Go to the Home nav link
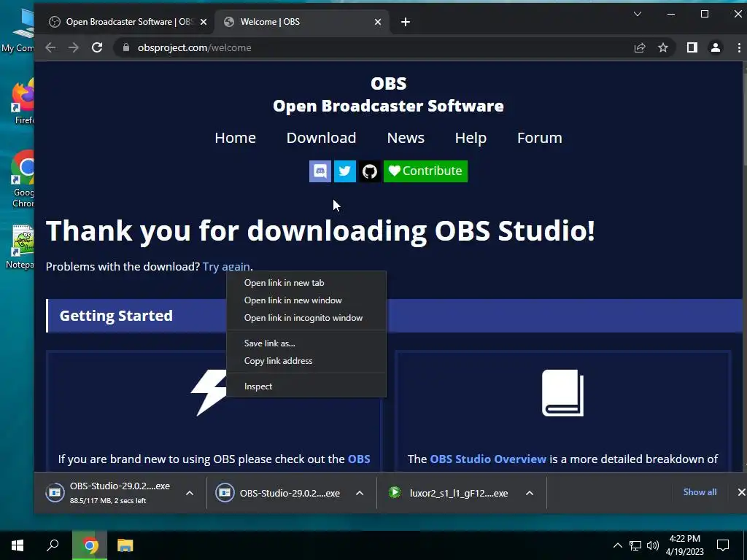Image resolution: width=747 pixels, height=560 pixels. click(x=236, y=138)
